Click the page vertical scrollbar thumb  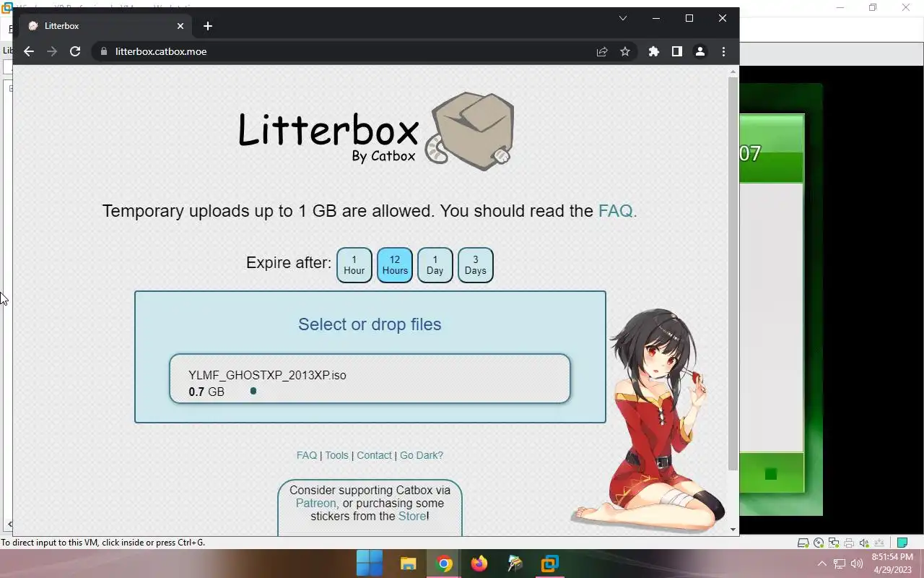pyautogui.click(x=733, y=273)
